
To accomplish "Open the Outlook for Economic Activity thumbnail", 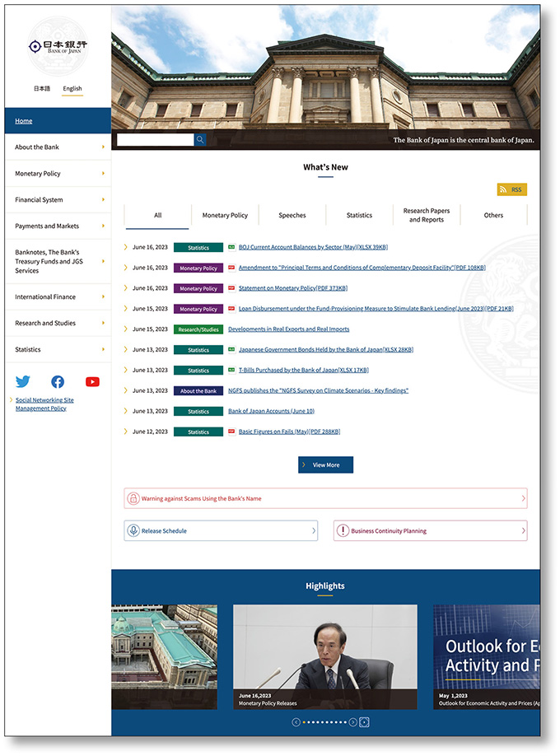I will [486, 657].
